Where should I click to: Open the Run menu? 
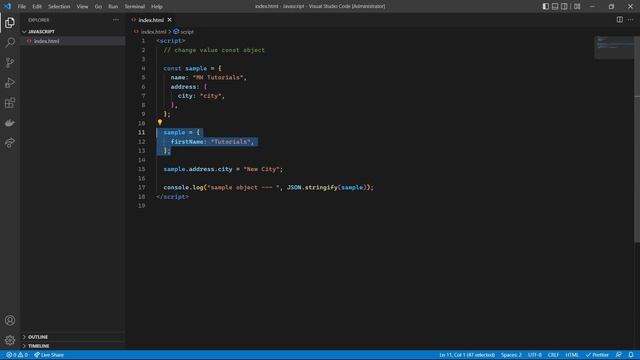[x=113, y=6]
